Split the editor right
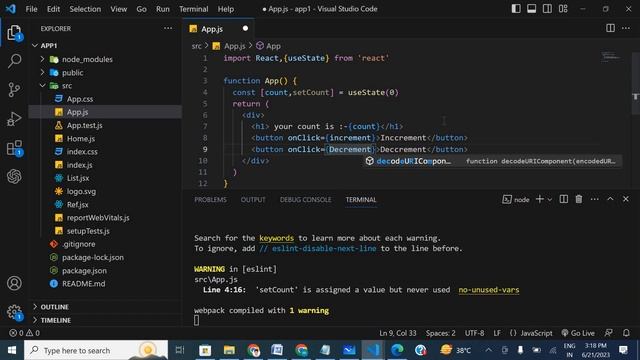 coord(610,28)
